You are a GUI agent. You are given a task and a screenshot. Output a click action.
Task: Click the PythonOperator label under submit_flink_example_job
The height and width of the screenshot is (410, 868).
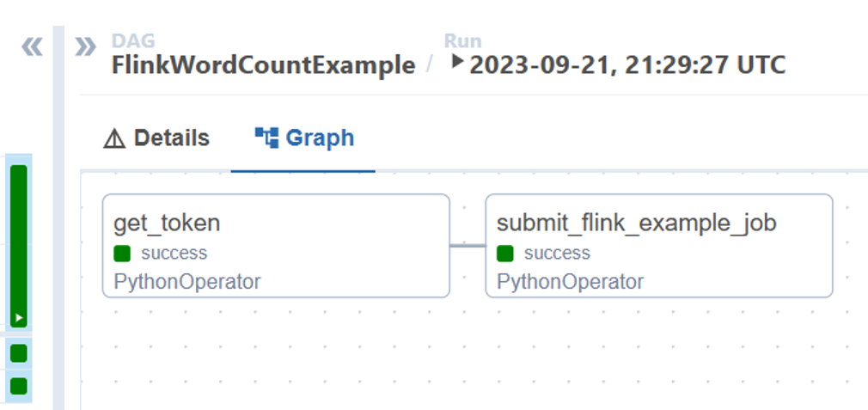pyautogui.click(x=570, y=282)
